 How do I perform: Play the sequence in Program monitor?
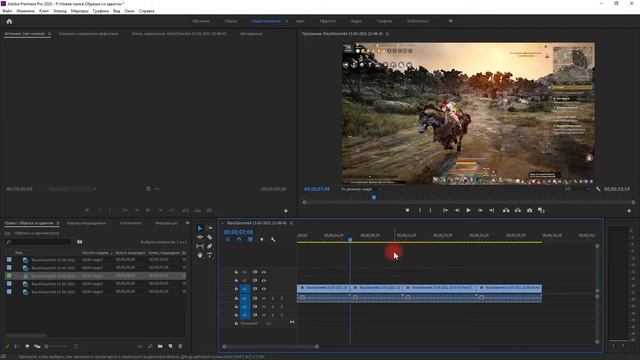(469, 210)
